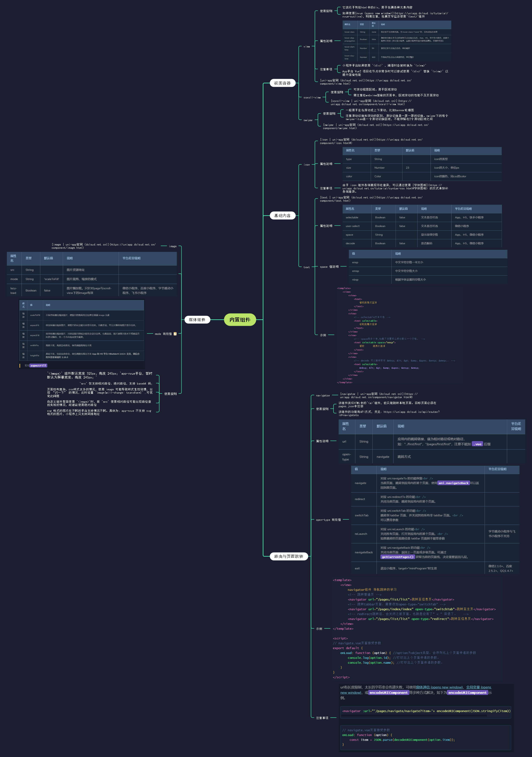The width and height of the screenshot is (532, 757).
Task: Click the uni.navigateBack code badge
Action: (x=453, y=483)
